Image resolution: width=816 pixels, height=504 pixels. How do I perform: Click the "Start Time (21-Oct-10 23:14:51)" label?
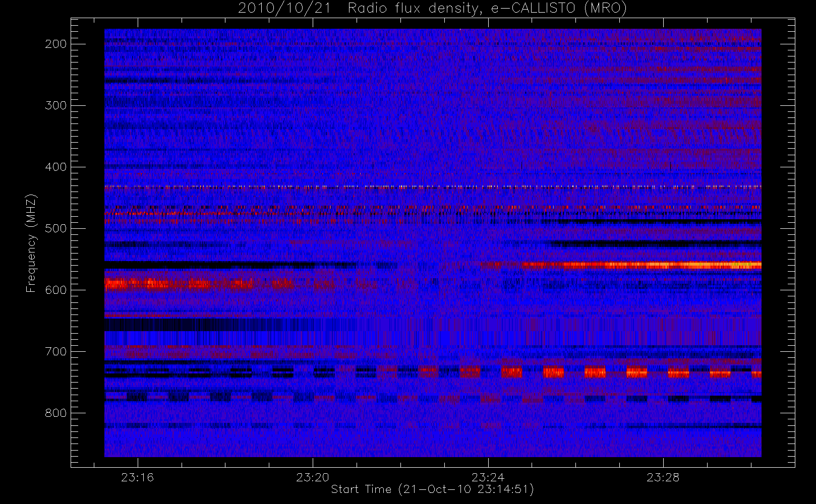(x=432, y=489)
